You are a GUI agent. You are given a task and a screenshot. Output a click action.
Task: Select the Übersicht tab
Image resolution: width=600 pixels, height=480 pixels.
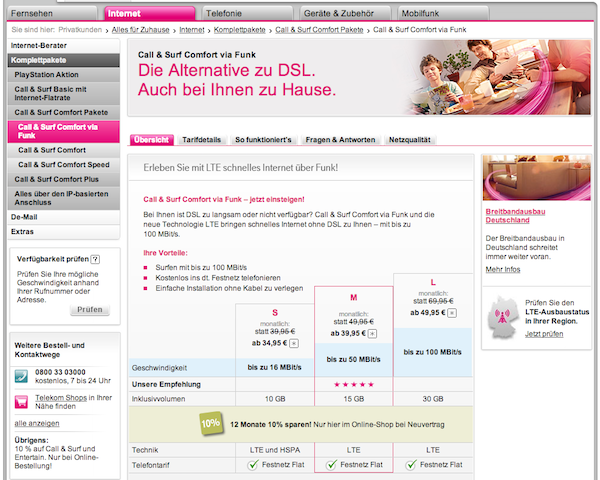point(152,140)
